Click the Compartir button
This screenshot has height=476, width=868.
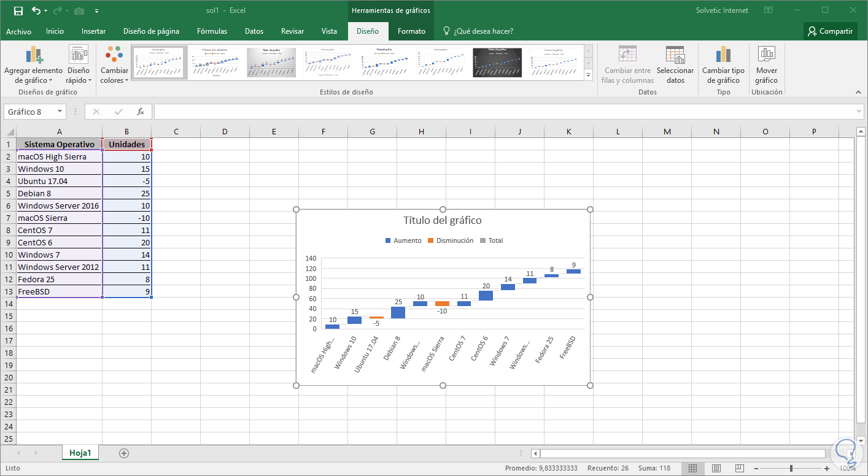[831, 31]
